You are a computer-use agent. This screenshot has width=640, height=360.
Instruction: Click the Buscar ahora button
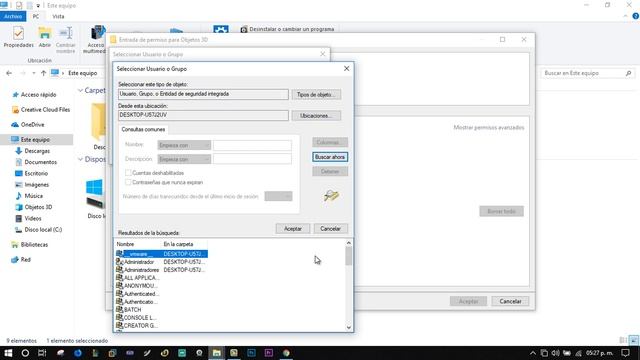330,157
